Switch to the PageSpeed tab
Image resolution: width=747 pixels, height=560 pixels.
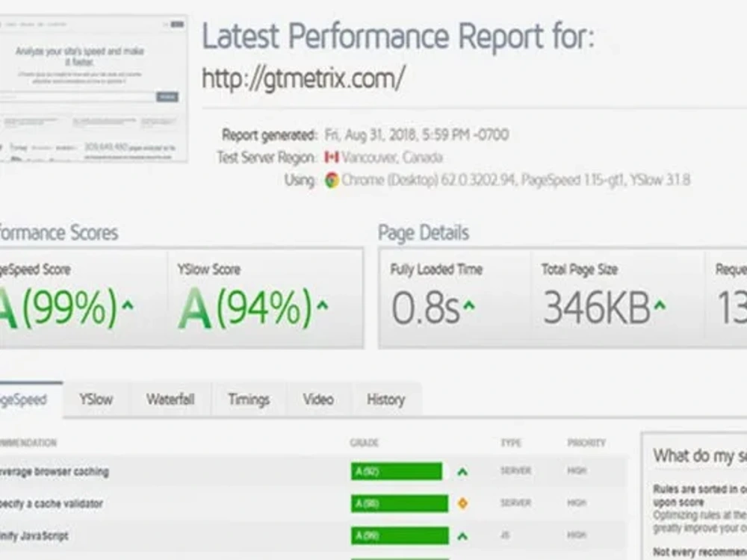coord(31,400)
